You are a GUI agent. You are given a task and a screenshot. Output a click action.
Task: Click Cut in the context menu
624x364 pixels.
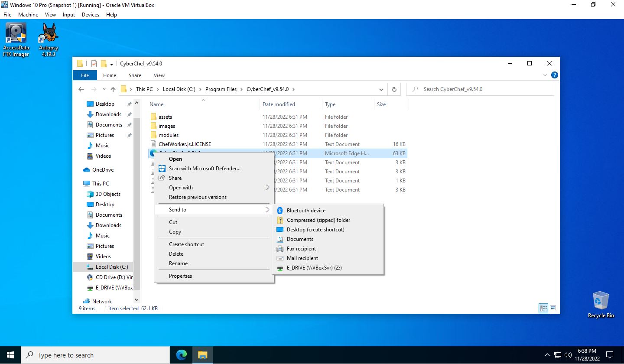pos(214,222)
